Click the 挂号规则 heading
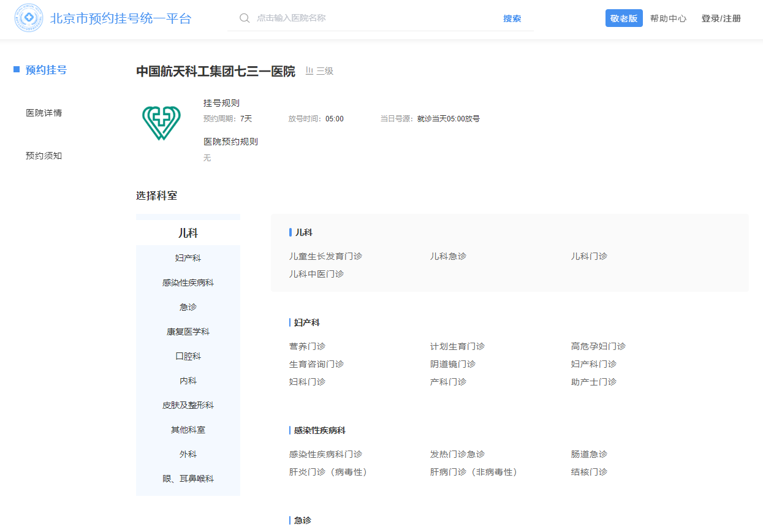This screenshot has height=532, width=763. click(221, 103)
